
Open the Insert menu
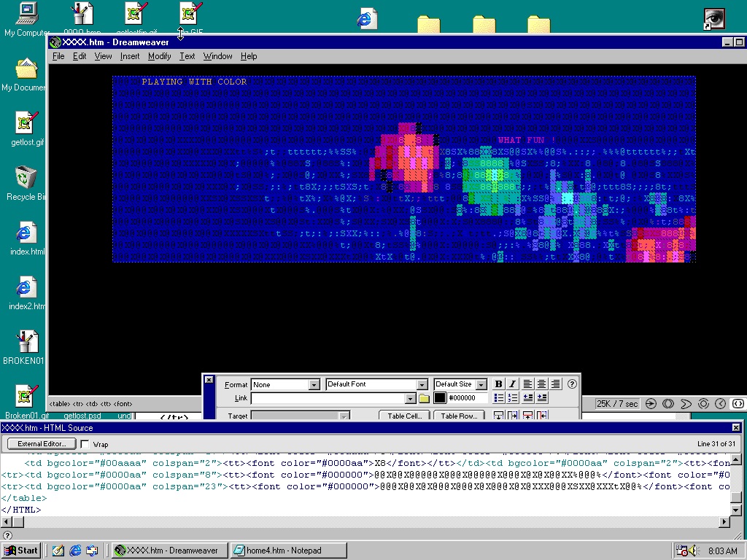click(x=130, y=56)
